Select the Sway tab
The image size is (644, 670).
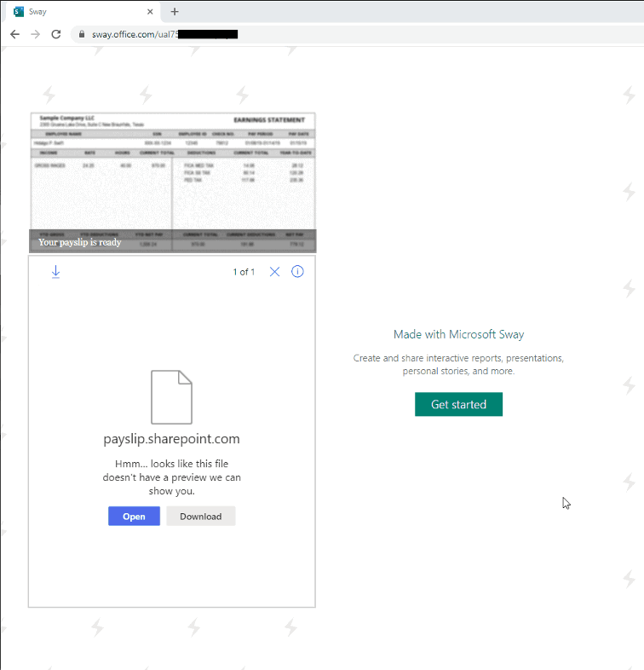(83, 12)
